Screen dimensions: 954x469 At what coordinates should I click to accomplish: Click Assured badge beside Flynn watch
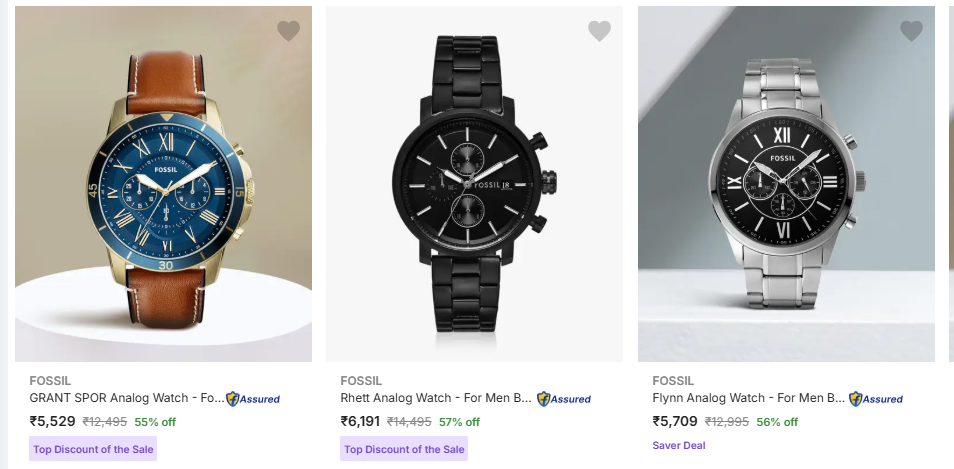pos(876,398)
